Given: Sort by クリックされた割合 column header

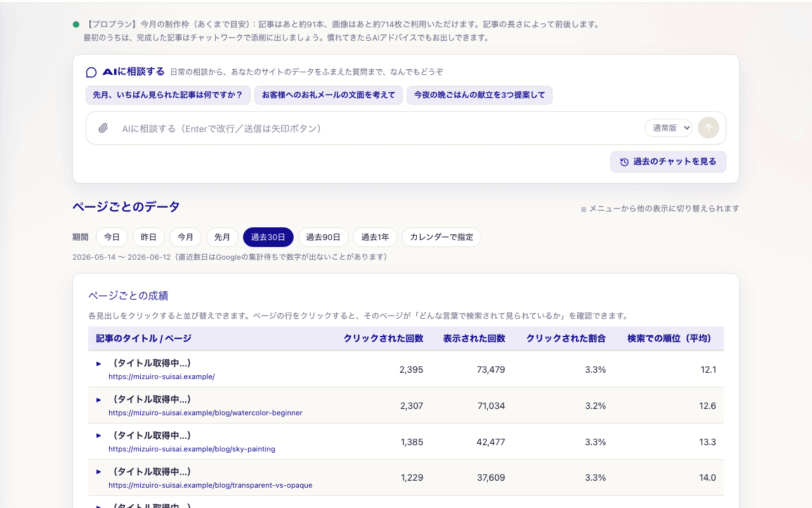Looking at the screenshot, I should tap(566, 338).
